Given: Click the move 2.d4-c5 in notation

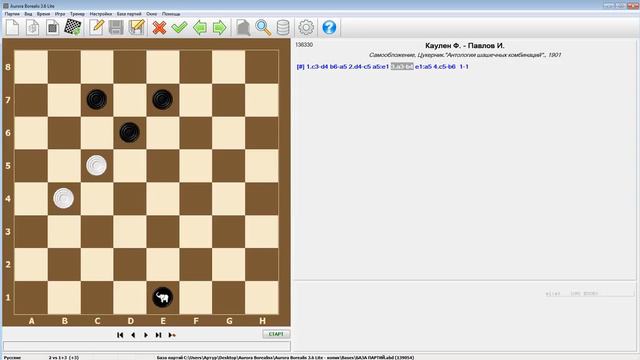Looking at the screenshot, I should pyautogui.click(x=360, y=67).
